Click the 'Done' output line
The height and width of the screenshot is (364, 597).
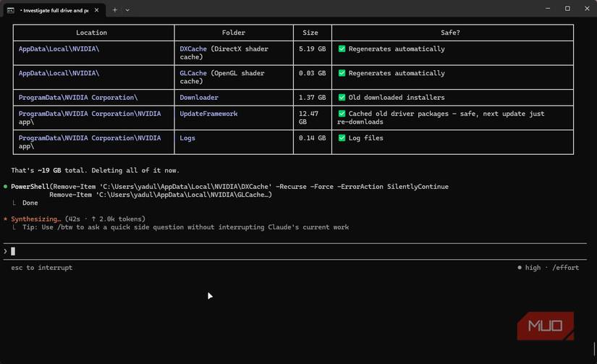tap(30, 203)
